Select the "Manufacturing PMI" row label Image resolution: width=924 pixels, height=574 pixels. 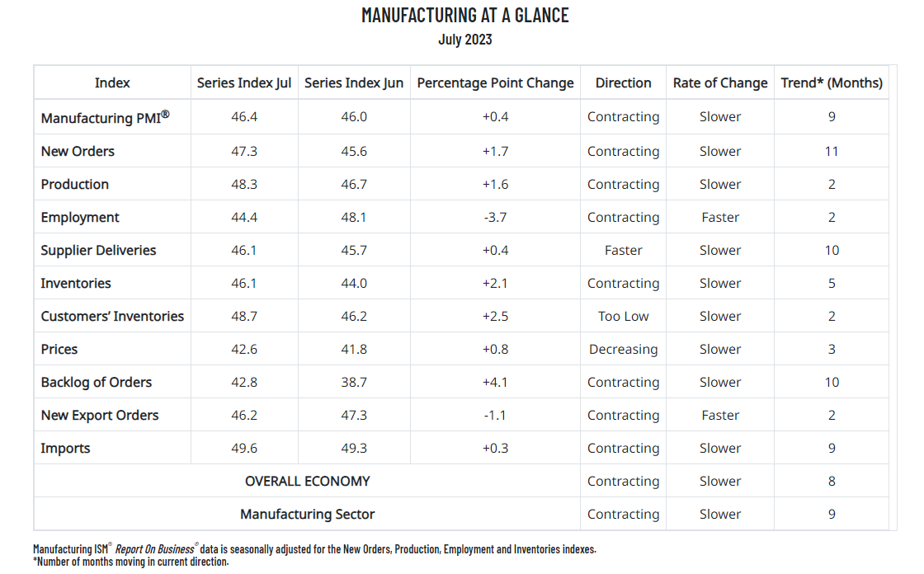click(x=106, y=117)
